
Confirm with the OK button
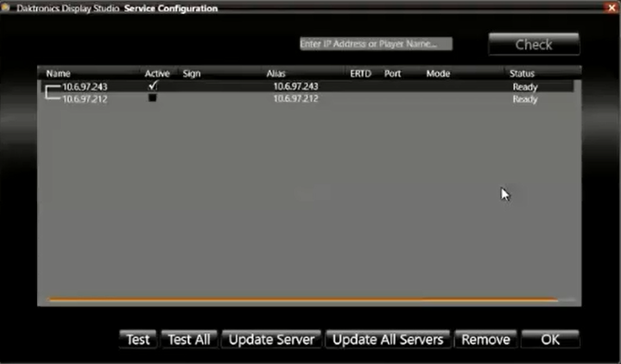coord(550,340)
